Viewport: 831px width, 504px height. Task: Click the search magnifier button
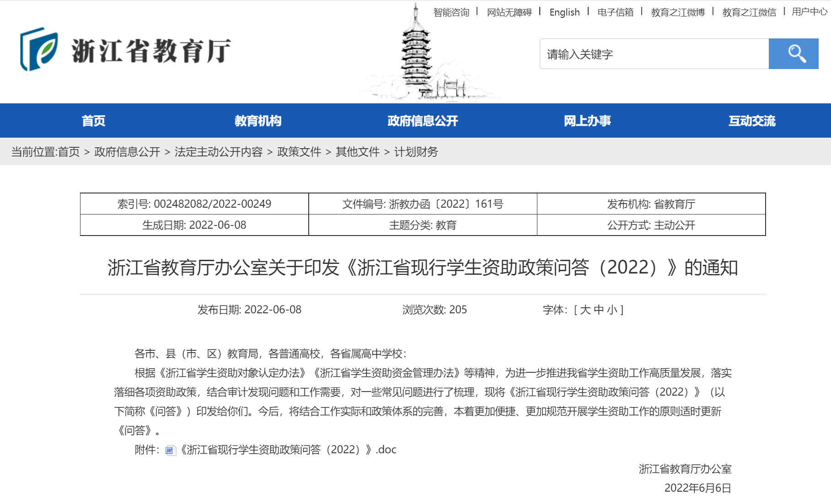coord(793,54)
